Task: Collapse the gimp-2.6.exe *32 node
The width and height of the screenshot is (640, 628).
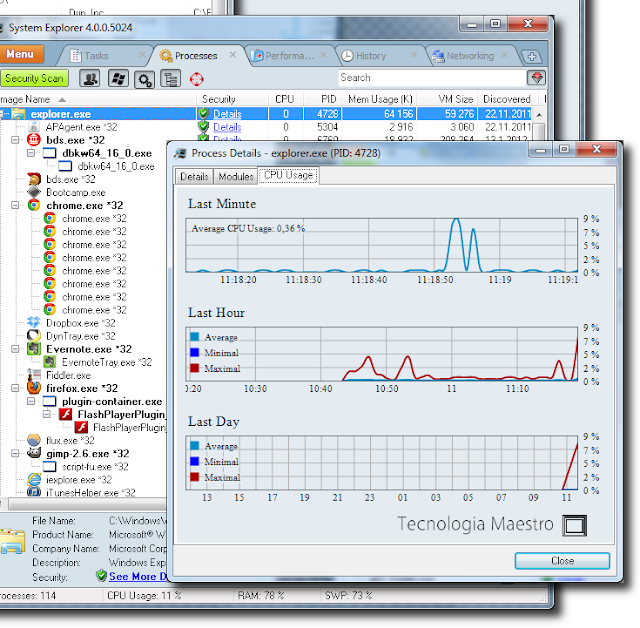Action: 15,453
